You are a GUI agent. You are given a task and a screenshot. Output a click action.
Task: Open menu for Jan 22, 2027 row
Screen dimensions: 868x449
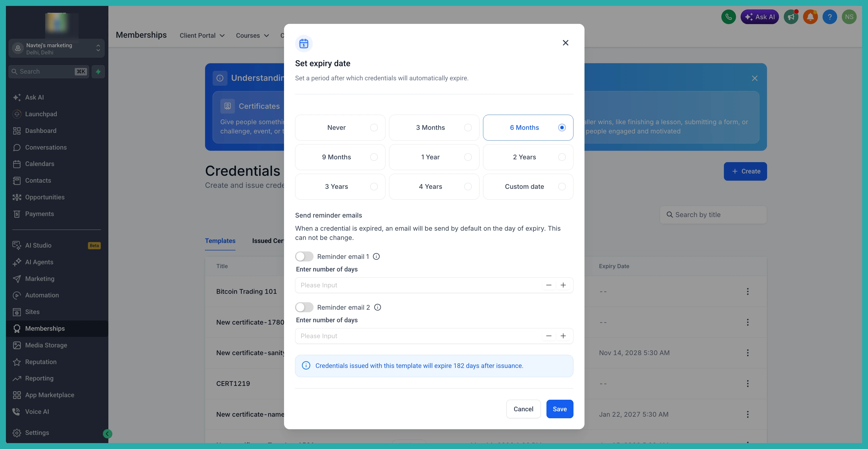[747, 414]
